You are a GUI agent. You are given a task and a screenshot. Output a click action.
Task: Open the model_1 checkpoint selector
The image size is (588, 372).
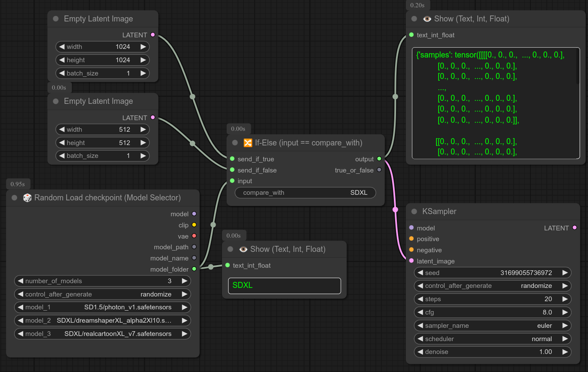102,307
